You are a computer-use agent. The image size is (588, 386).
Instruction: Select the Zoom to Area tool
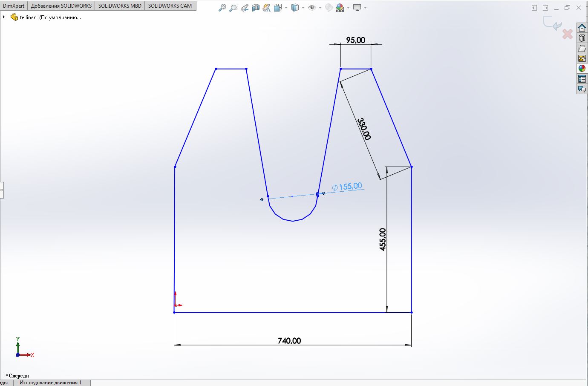tap(233, 8)
